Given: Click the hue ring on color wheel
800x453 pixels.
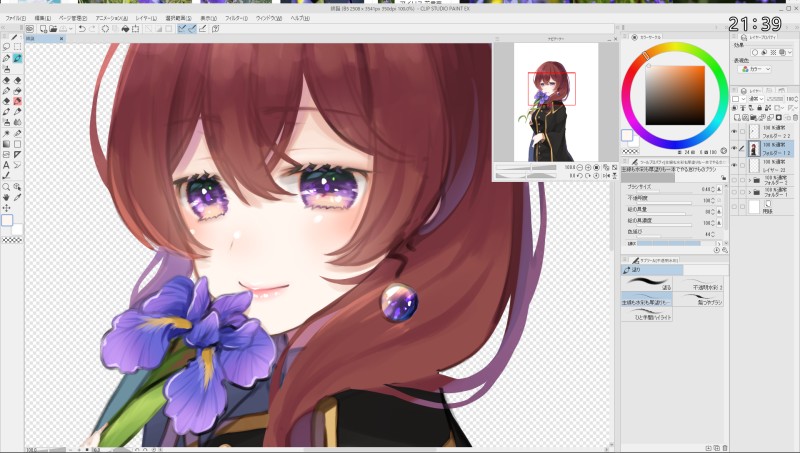Looking at the screenshot, I should (674, 47).
